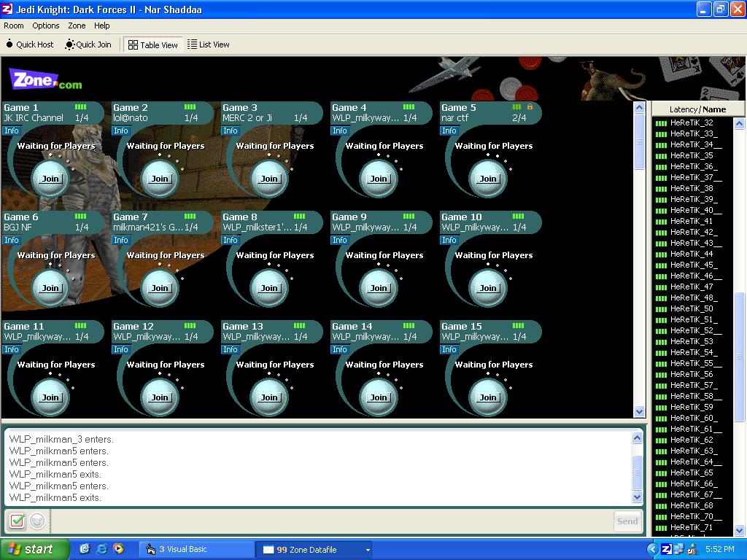Click the network computers tray icon
This screenshot has width=747, height=560.
point(679,550)
